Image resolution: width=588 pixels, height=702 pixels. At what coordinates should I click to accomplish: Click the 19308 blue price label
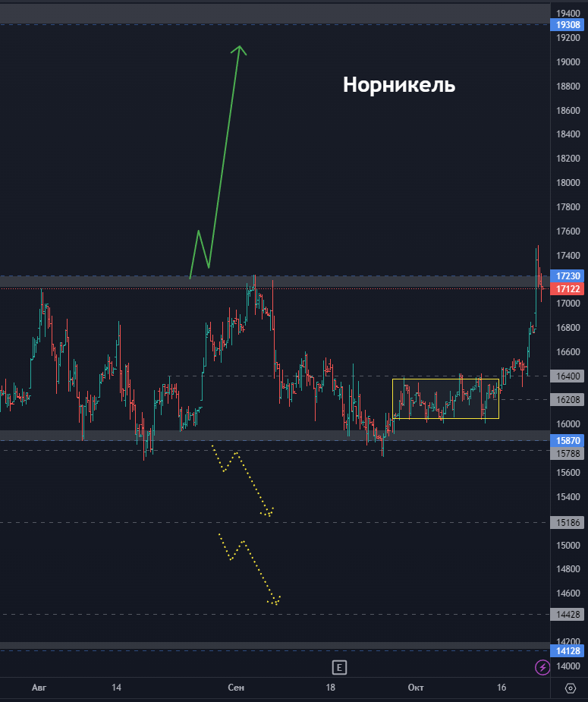tap(568, 25)
